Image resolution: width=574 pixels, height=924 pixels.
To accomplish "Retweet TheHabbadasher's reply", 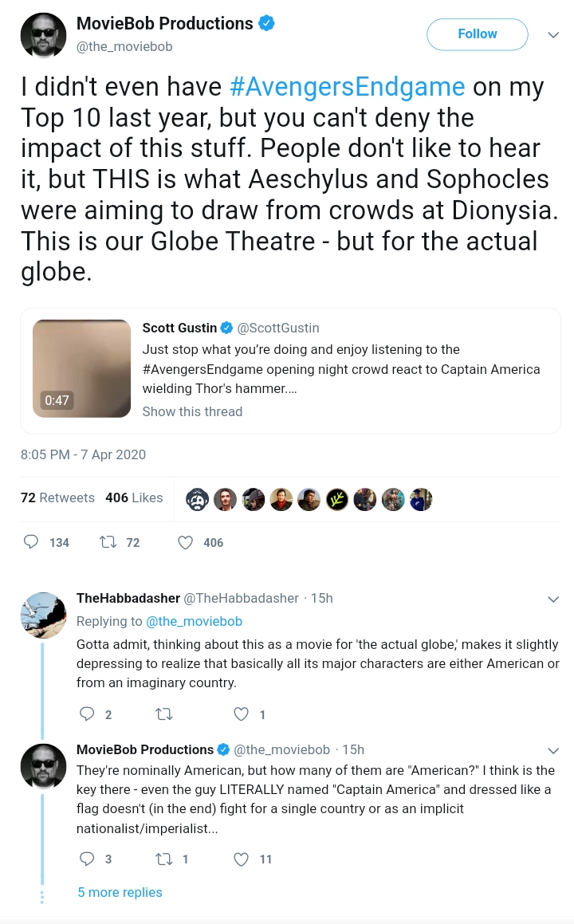I will click(x=164, y=714).
